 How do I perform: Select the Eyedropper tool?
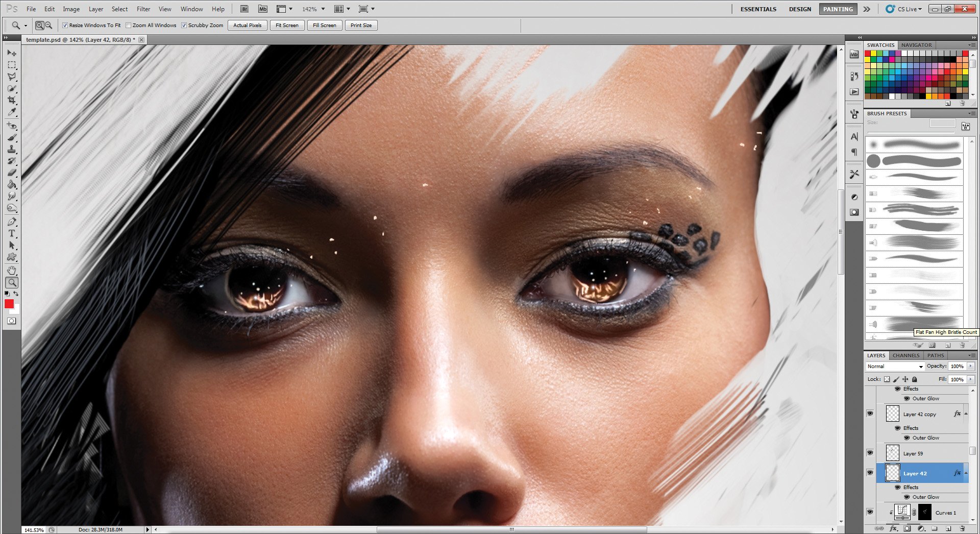point(12,112)
